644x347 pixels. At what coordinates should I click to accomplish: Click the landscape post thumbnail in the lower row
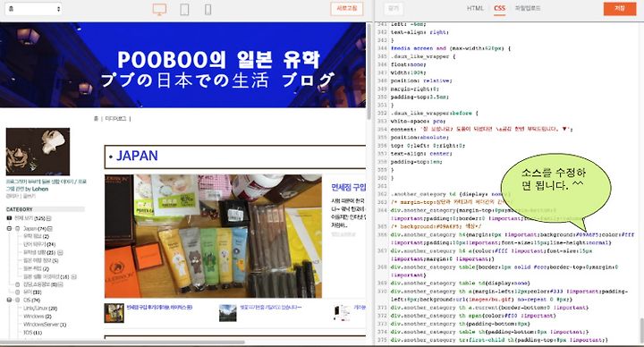[x=227, y=313]
